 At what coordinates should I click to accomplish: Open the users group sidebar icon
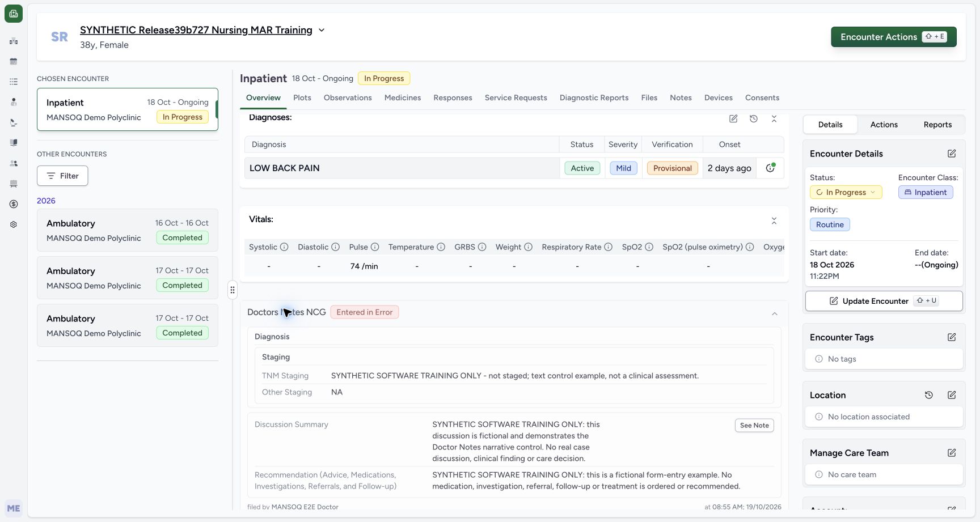[x=14, y=163]
